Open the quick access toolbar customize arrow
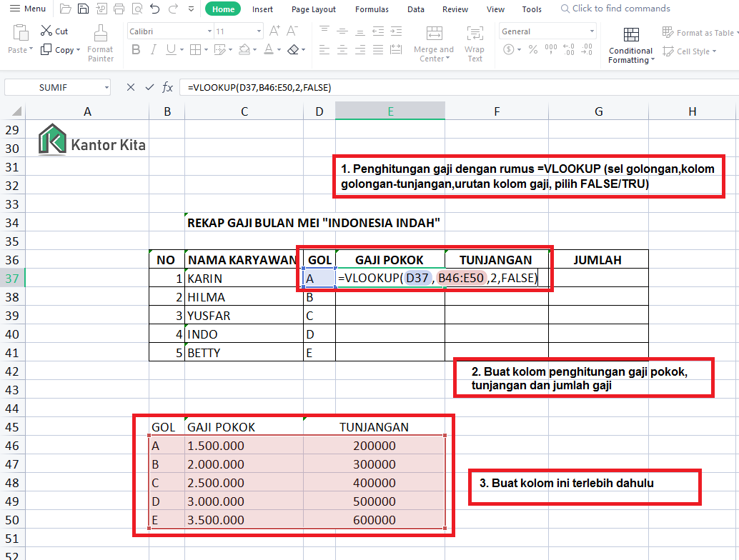 (191, 9)
